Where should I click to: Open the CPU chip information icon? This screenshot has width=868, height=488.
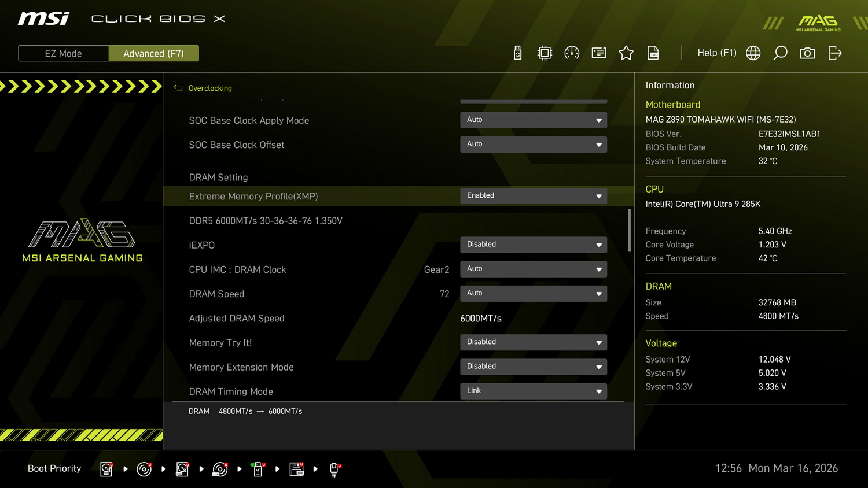click(545, 53)
